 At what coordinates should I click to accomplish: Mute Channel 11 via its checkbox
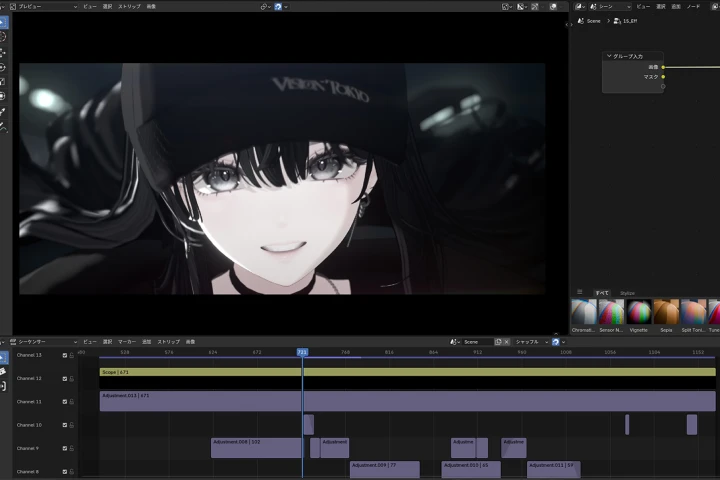(x=65, y=401)
